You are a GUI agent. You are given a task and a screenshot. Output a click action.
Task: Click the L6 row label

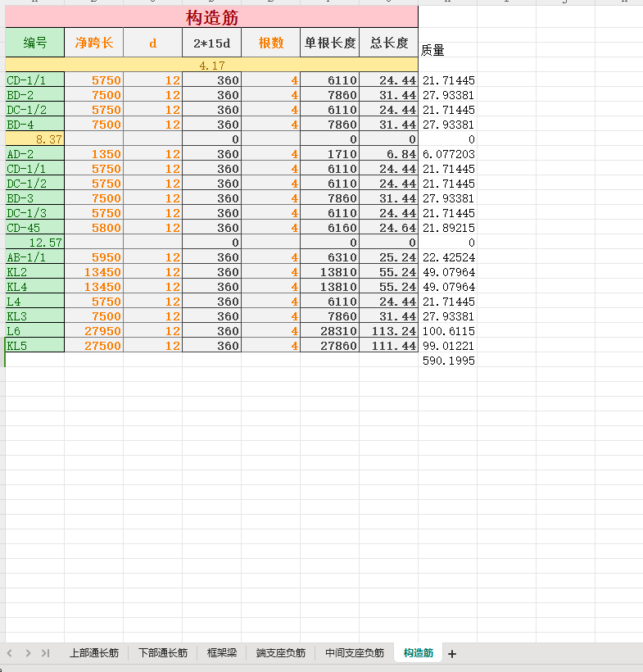34,331
